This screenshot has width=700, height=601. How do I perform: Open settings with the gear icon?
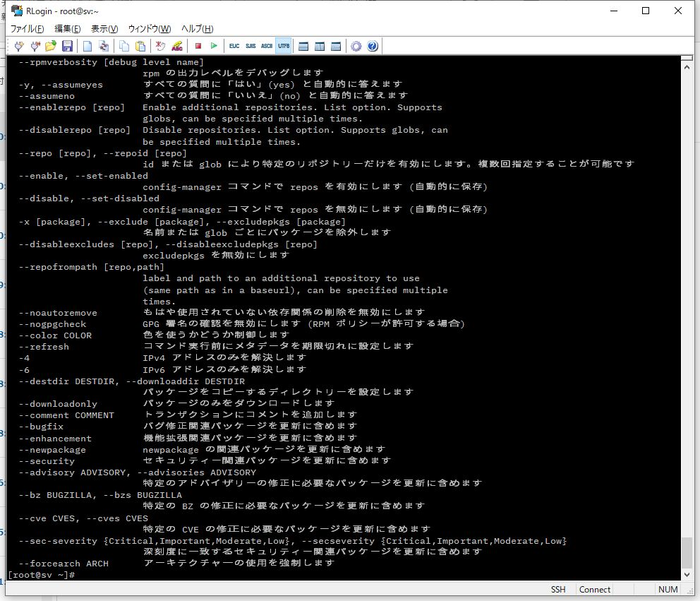click(x=356, y=46)
